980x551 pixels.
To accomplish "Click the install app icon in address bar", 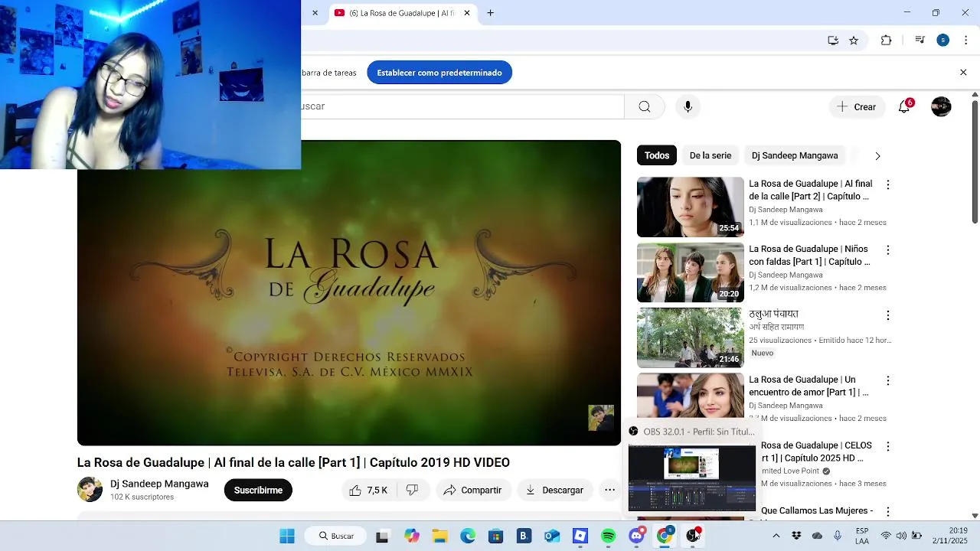I will (x=833, y=41).
